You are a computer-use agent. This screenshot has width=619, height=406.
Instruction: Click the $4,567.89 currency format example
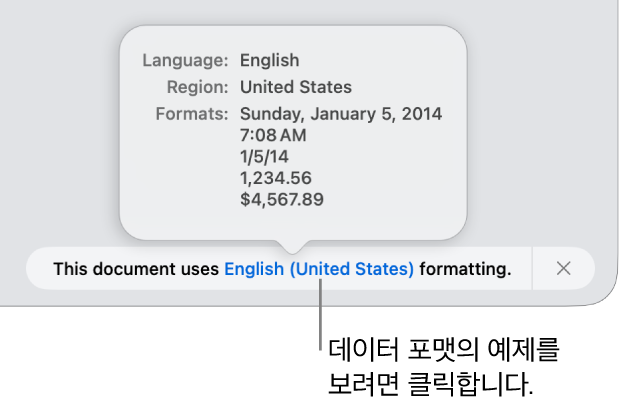[282, 200]
